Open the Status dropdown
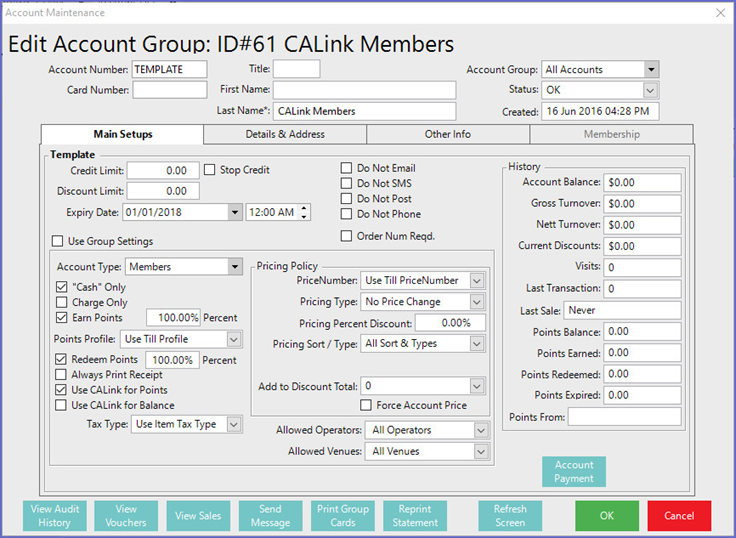Viewport: 736px width, 538px height. pyautogui.click(x=650, y=90)
